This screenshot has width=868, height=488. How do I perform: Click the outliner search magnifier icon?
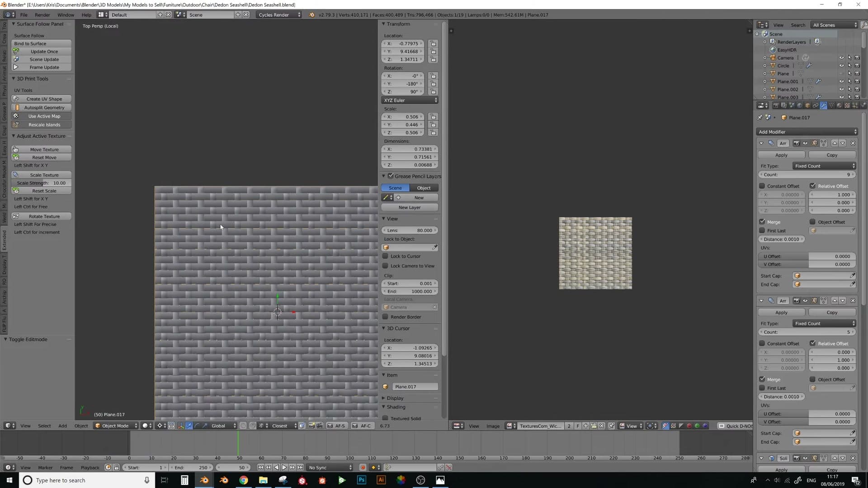[x=864, y=25]
